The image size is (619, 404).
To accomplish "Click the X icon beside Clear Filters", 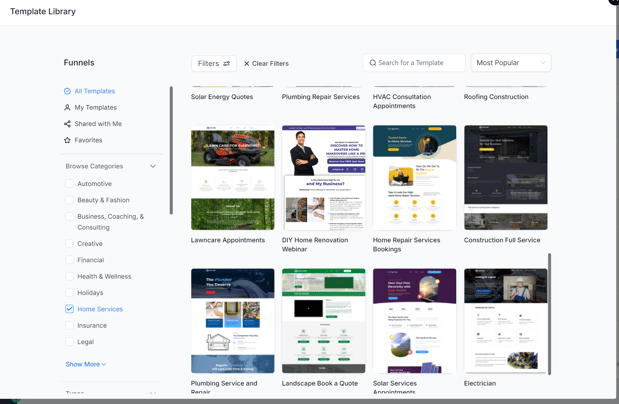I will click(247, 64).
